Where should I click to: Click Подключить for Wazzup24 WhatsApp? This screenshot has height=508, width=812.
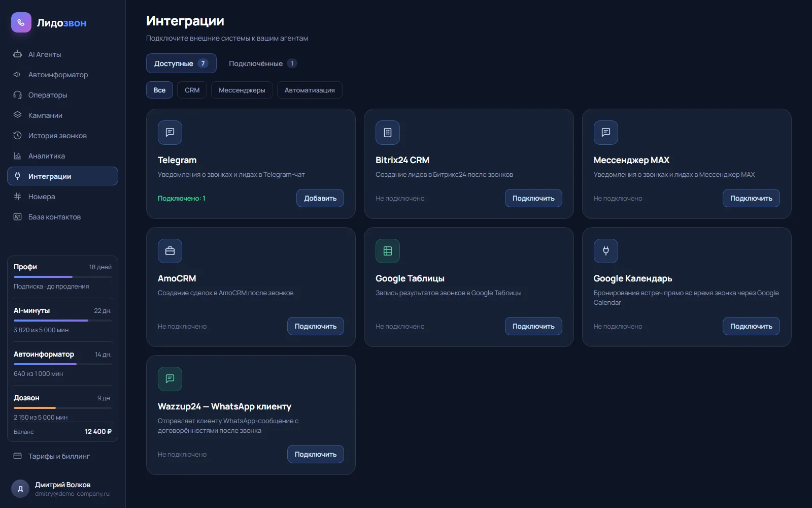click(x=316, y=454)
